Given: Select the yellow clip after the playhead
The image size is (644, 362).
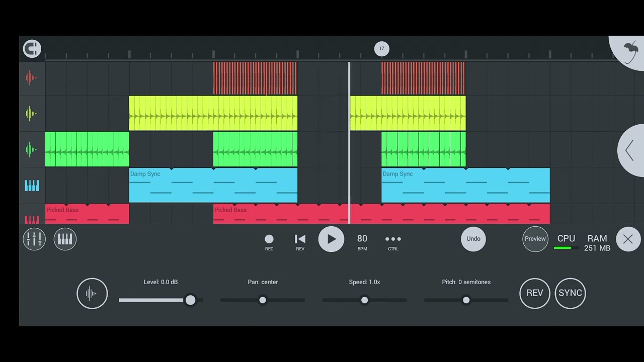Looking at the screenshot, I should point(408,114).
